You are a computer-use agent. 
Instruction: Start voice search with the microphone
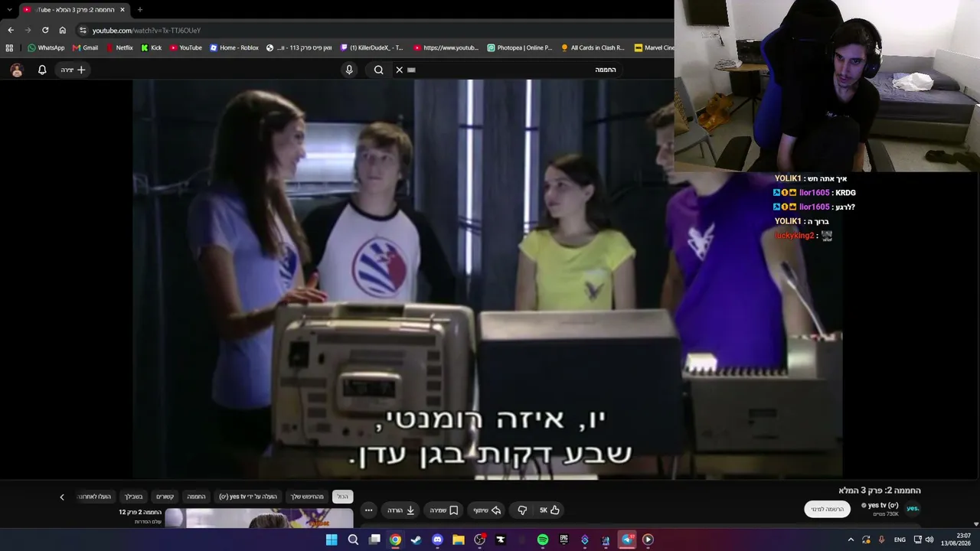349,70
